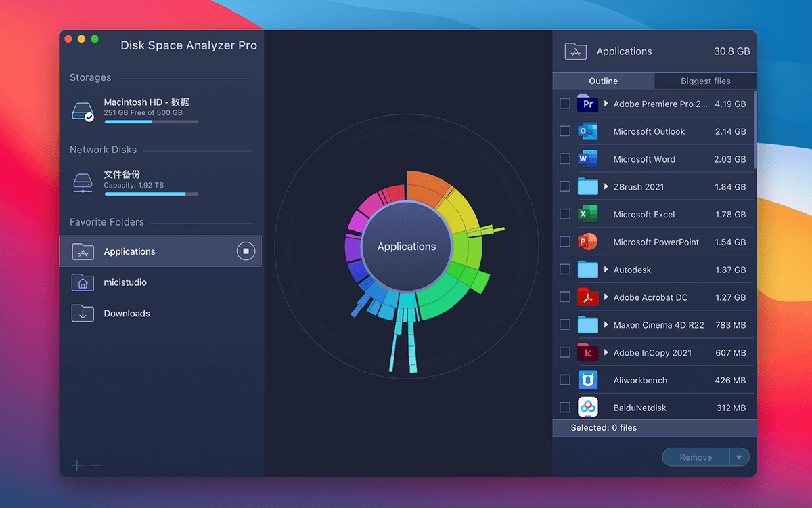The width and height of the screenshot is (812, 508).
Task: Expand the Adobe Premiere Pro row
Action: (606, 104)
